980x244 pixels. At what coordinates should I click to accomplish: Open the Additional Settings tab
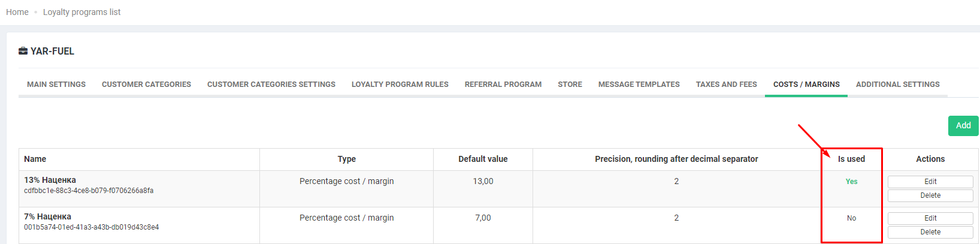click(897, 85)
